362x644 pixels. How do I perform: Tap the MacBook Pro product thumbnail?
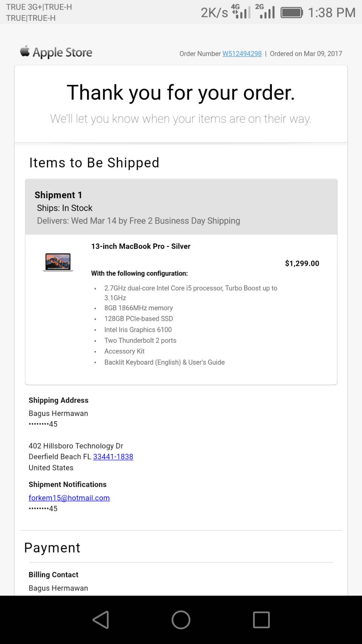coord(58,262)
